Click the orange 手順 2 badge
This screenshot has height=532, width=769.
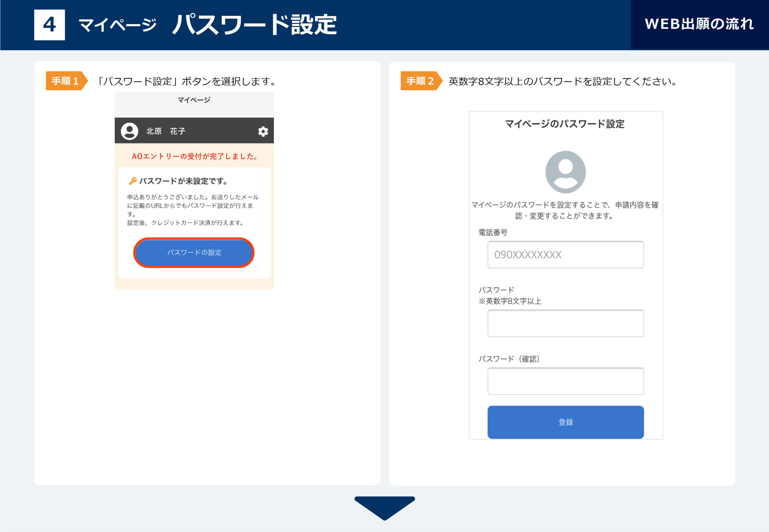[420, 81]
